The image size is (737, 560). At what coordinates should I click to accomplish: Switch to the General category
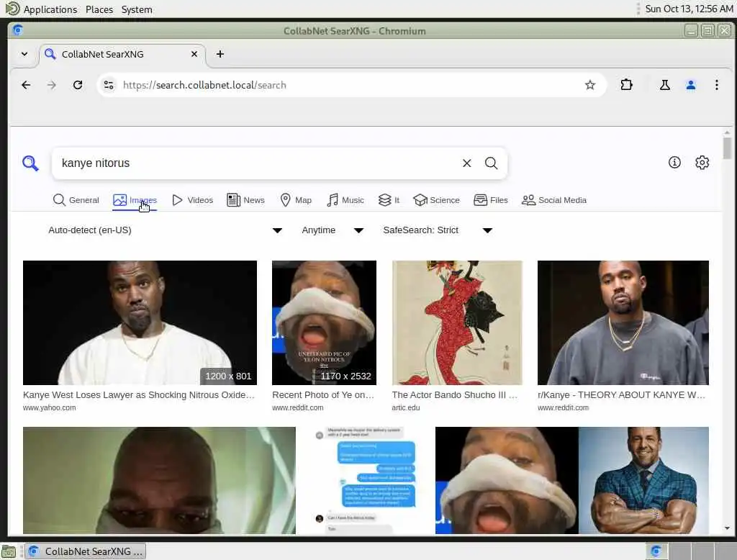76,200
